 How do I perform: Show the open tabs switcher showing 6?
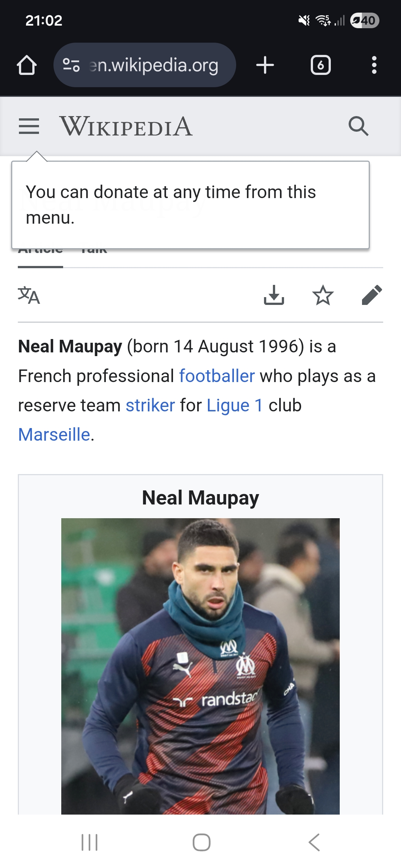320,65
